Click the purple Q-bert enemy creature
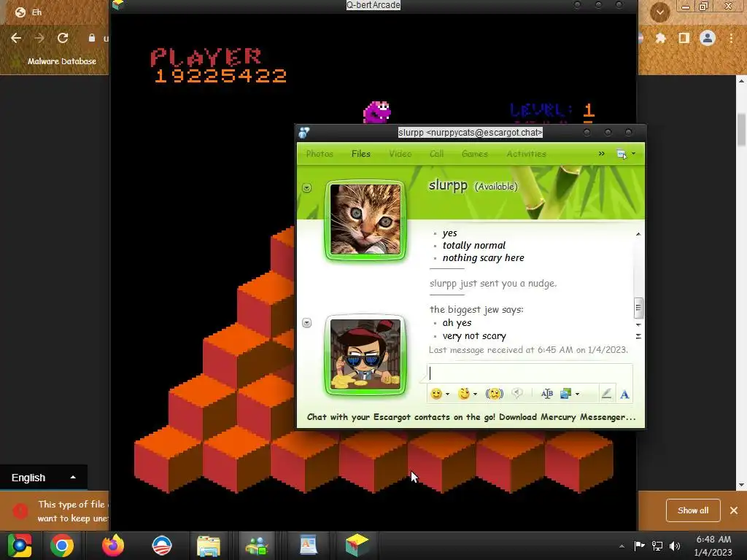The image size is (747, 560). 377,112
